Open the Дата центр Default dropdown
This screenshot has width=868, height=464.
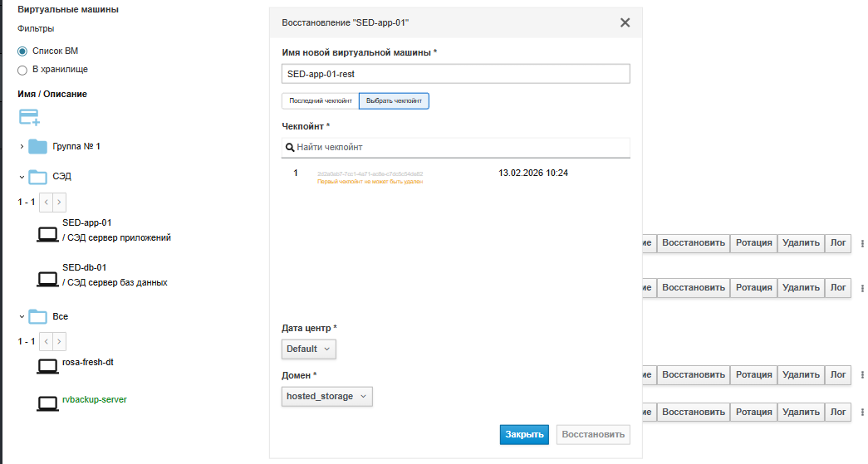pyautogui.click(x=309, y=349)
